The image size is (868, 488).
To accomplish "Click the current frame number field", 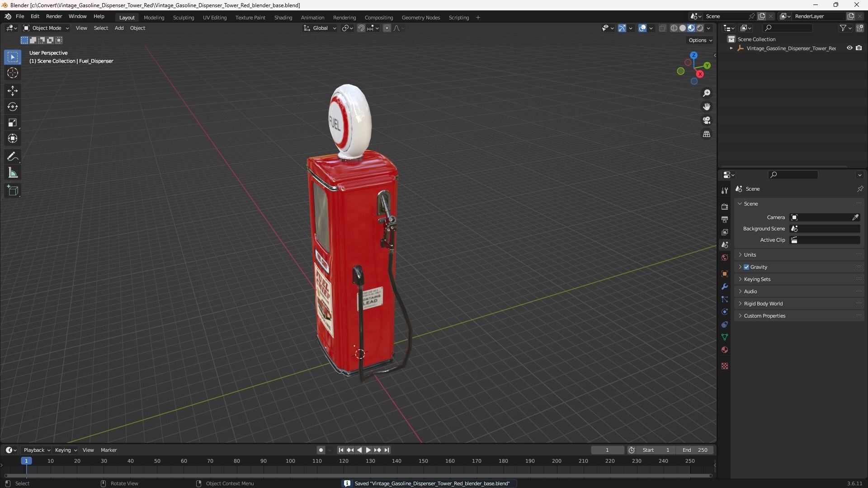I will click(607, 450).
